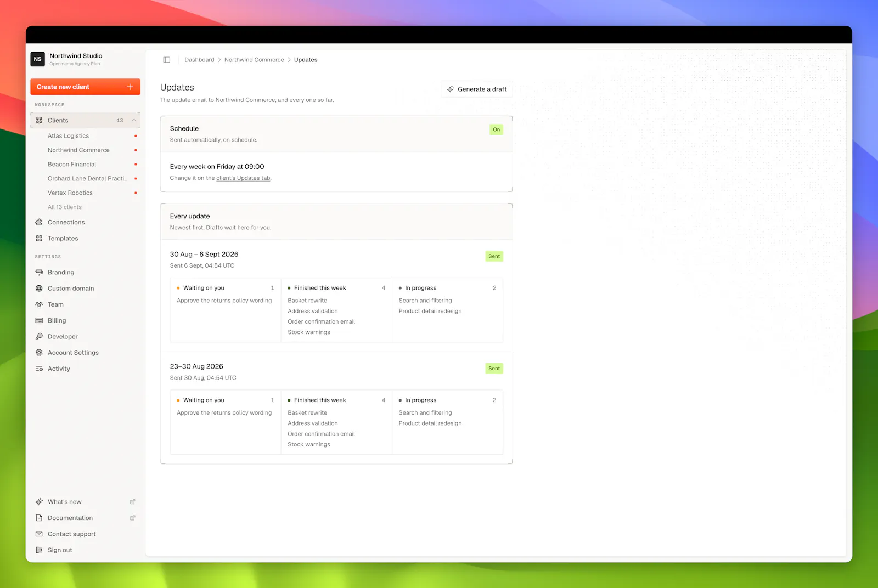The height and width of the screenshot is (588, 878).
Task: Click the Schedule card heading
Action: [x=184, y=129]
